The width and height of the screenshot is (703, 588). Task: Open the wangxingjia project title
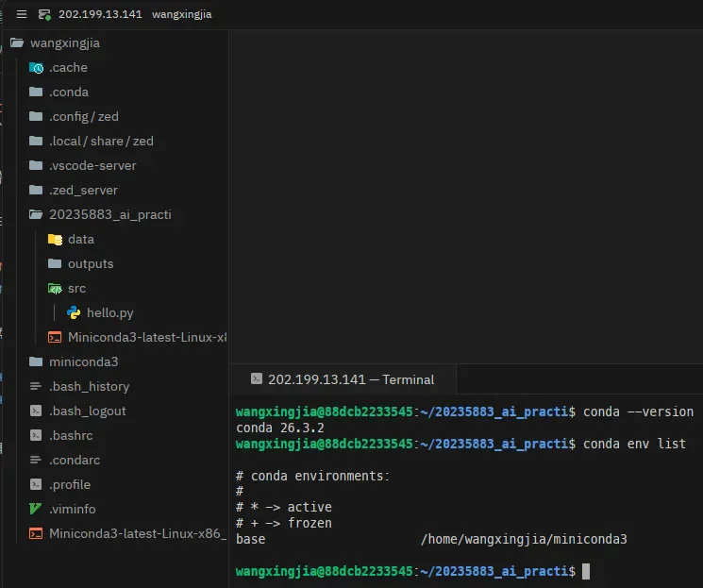[181, 14]
